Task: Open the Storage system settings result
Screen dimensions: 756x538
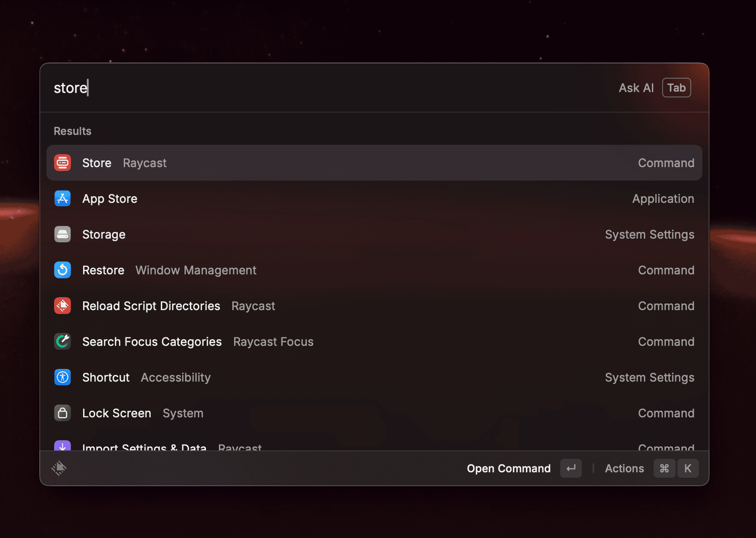Action: click(x=374, y=234)
